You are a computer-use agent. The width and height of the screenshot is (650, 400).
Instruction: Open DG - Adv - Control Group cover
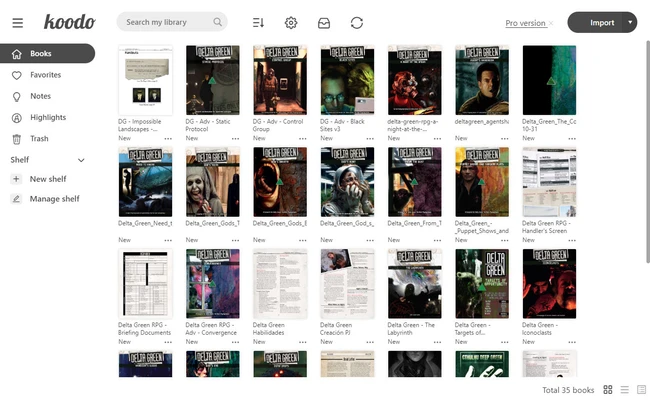pyautogui.click(x=280, y=80)
